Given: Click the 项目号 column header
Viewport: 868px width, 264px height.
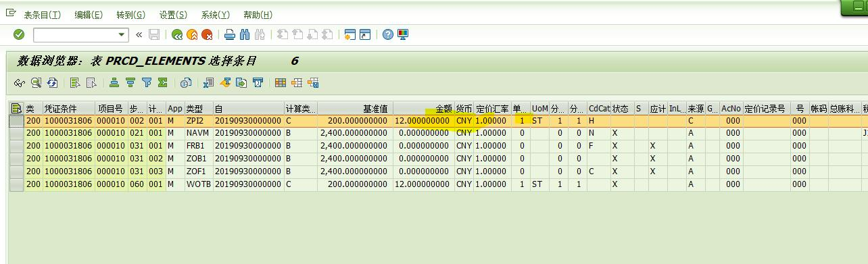Looking at the screenshot, I should point(112,108).
